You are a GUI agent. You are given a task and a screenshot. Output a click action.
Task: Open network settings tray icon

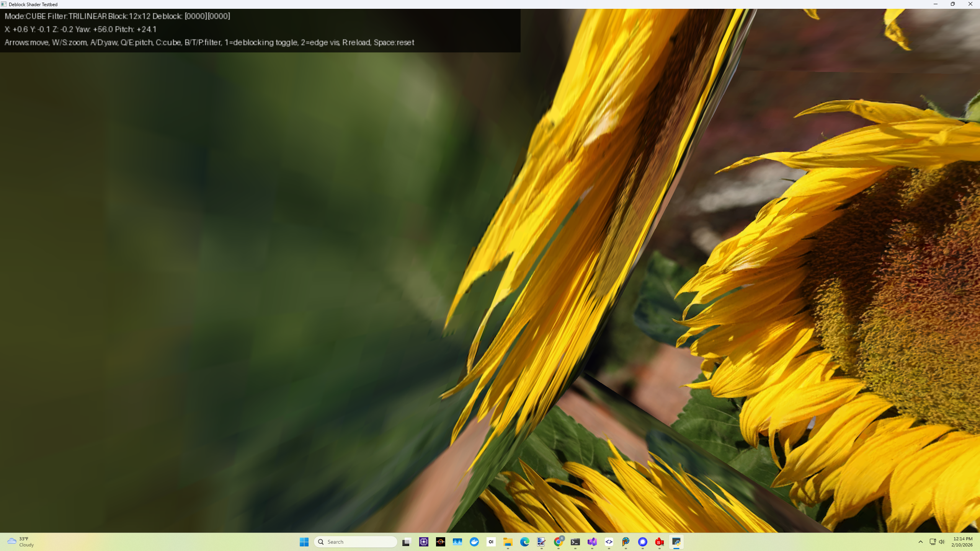pos(933,542)
